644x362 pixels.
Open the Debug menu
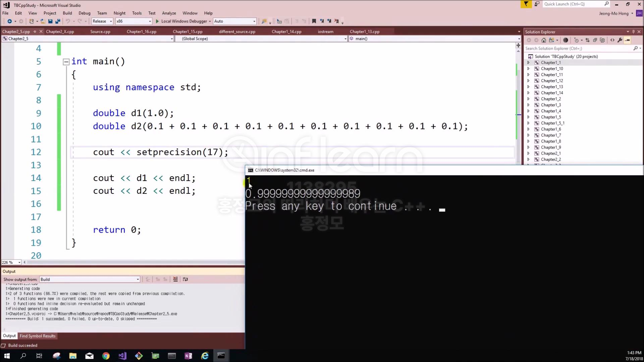[x=84, y=13]
